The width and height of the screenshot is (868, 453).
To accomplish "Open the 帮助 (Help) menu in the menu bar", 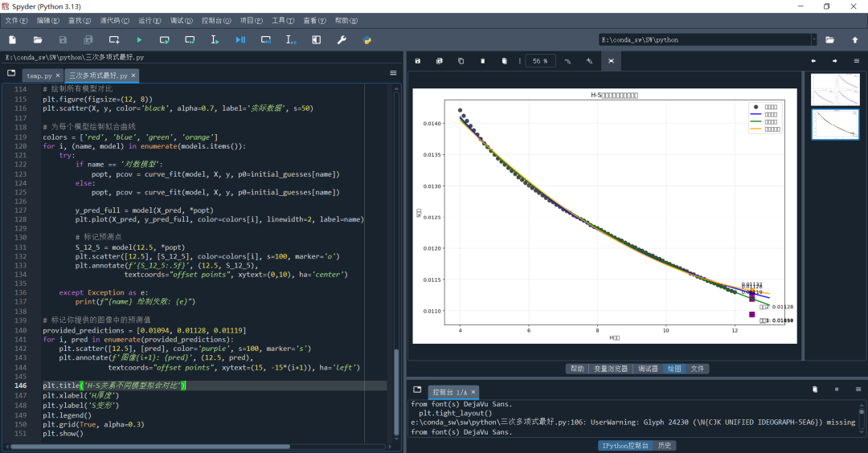I will (x=346, y=20).
